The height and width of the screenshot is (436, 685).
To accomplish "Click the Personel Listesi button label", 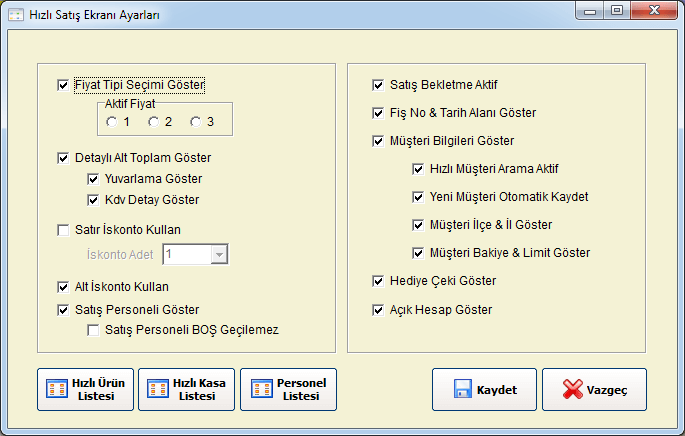I will [x=301, y=389].
